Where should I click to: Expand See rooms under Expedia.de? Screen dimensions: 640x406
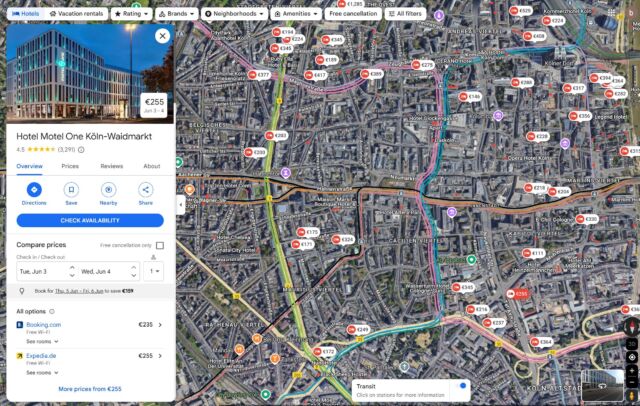click(42, 373)
